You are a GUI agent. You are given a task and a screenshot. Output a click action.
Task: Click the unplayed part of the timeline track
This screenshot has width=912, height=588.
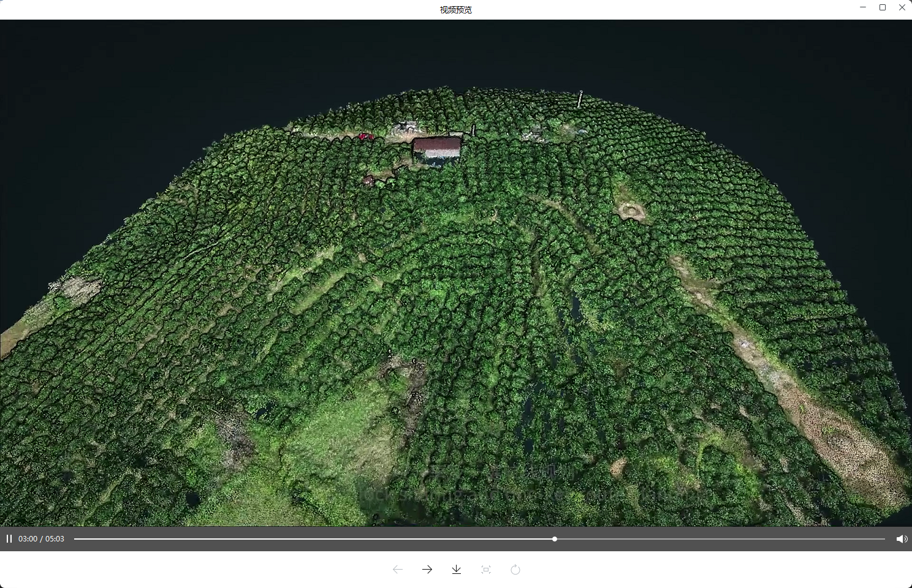pos(721,539)
